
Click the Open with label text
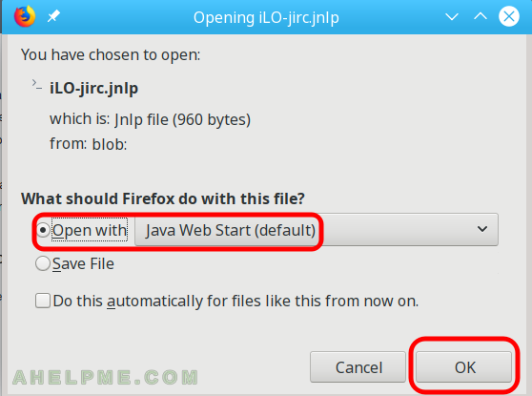point(90,230)
